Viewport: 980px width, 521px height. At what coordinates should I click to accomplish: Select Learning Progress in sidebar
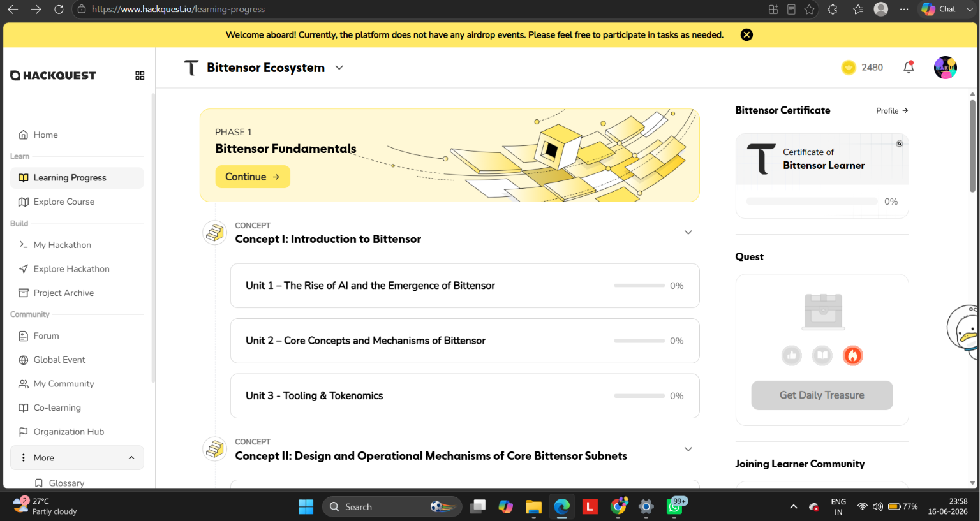coord(77,178)
